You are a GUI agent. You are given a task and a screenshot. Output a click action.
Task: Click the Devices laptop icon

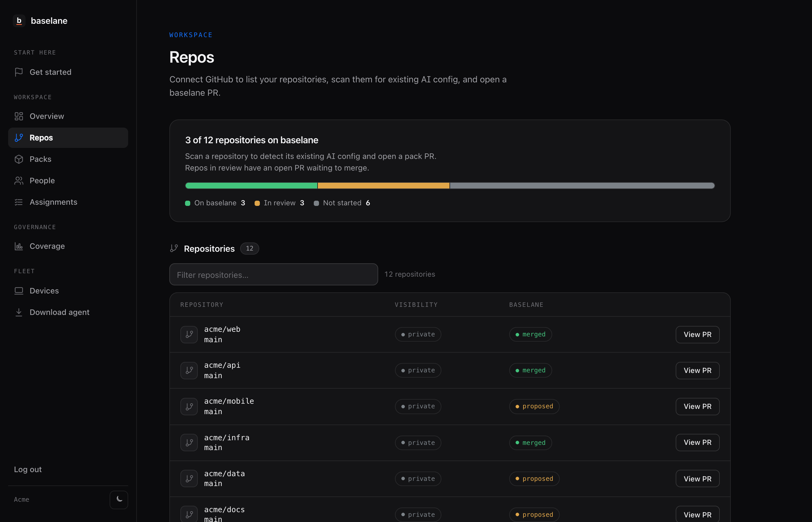click(19, 291)
